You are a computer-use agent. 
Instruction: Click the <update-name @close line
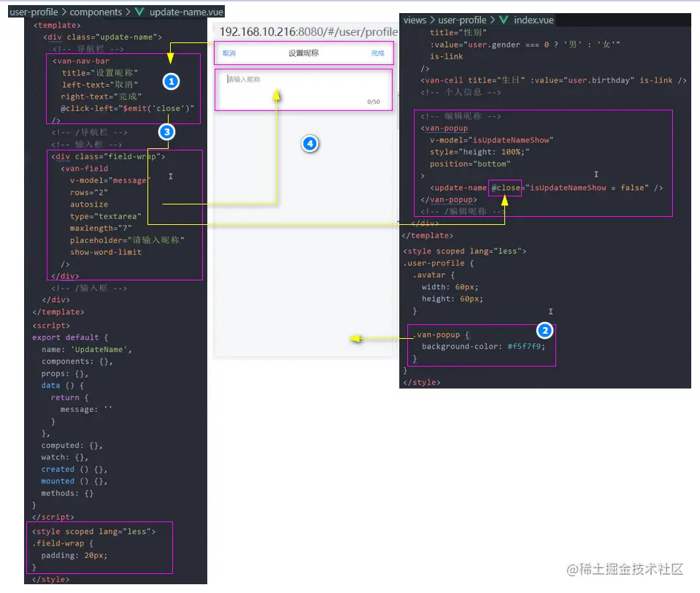(547, 188)
